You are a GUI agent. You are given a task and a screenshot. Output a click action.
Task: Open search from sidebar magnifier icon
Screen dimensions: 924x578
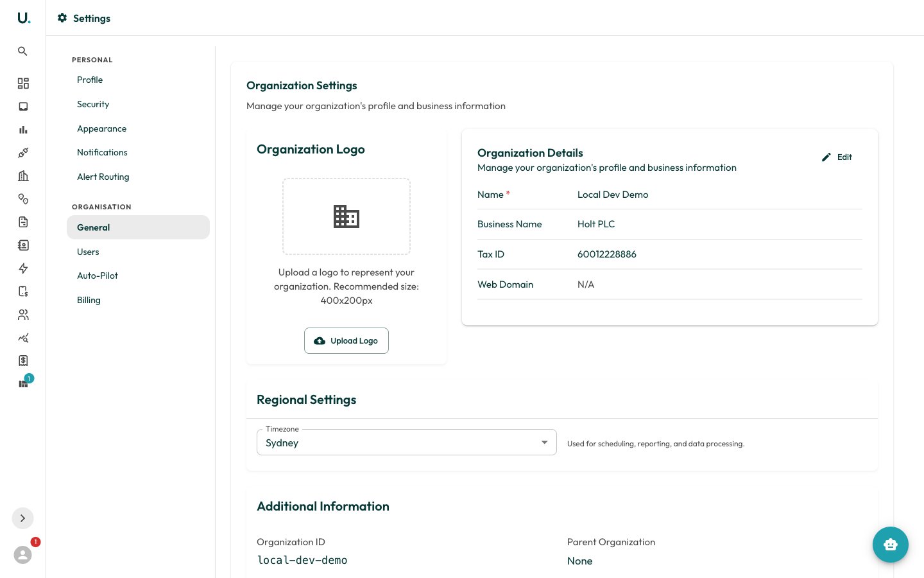coord(22,51)
